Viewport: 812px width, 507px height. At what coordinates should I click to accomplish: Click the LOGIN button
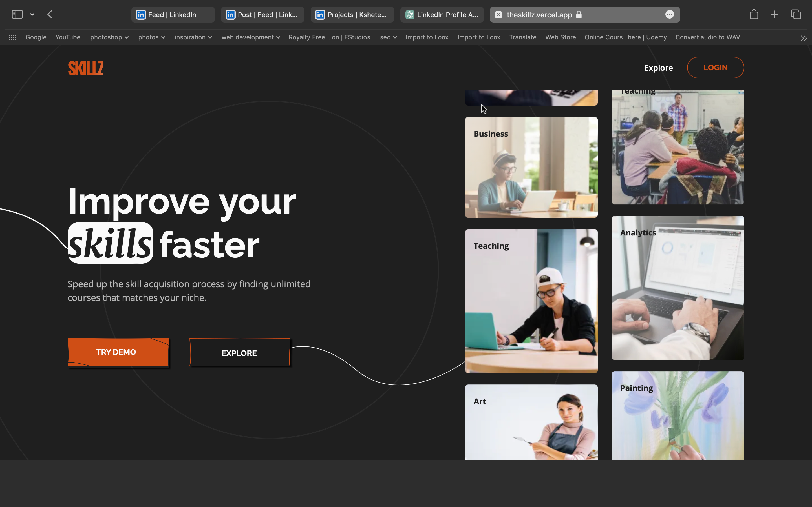[715, 68]
